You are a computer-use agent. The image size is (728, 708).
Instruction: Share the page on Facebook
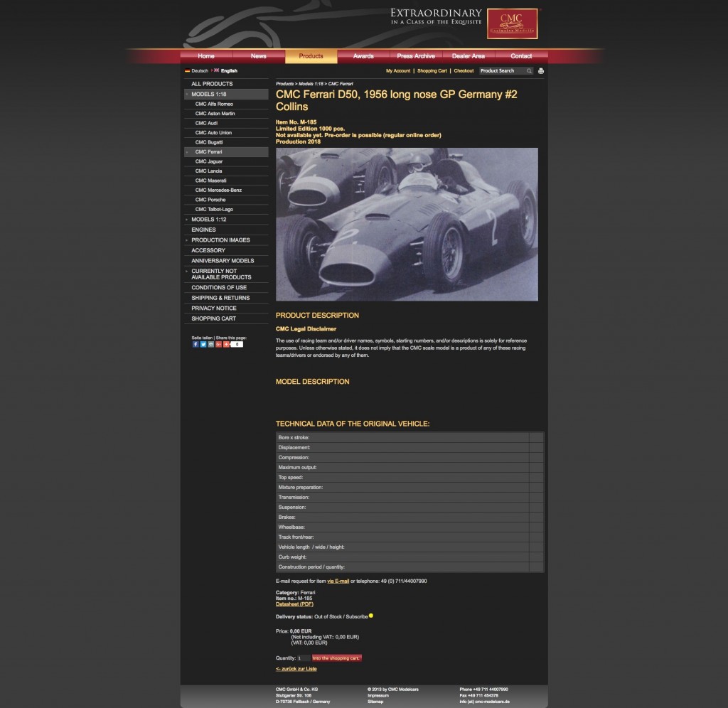(x=196, y=345)
